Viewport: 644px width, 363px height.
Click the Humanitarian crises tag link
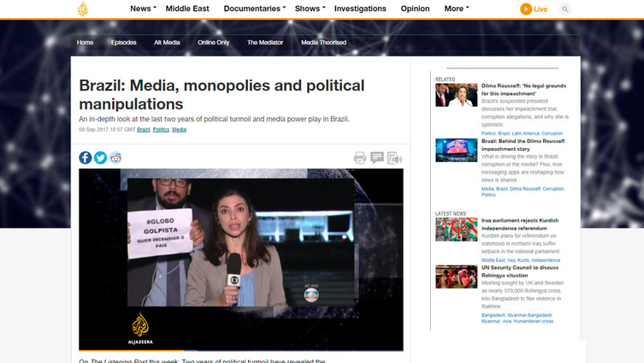point(534,322)
